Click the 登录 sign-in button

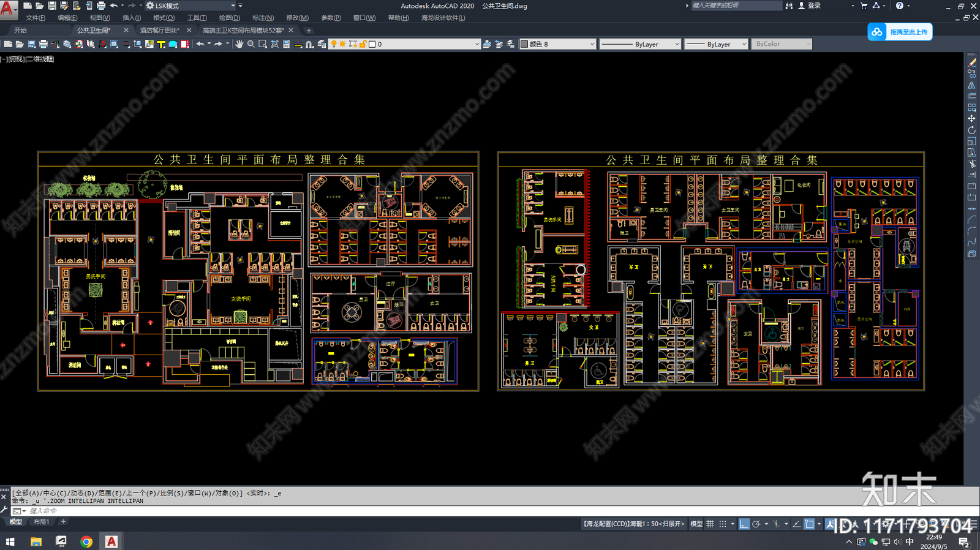809,6
